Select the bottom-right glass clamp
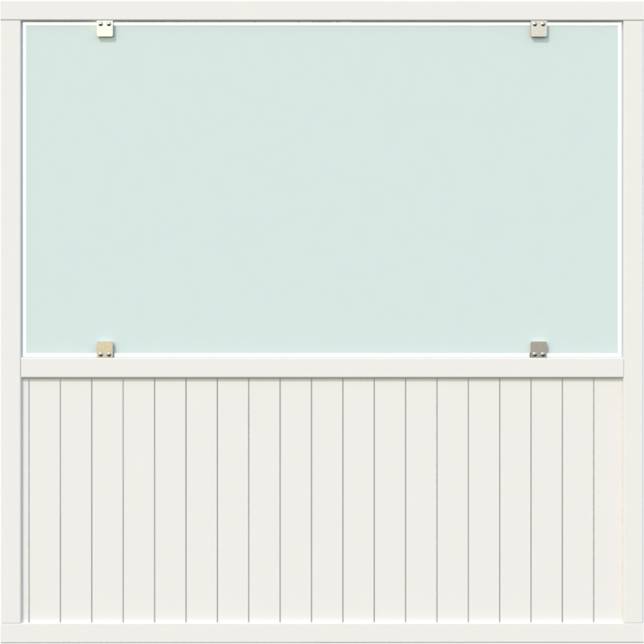644x644 pixels. (539, 350)
